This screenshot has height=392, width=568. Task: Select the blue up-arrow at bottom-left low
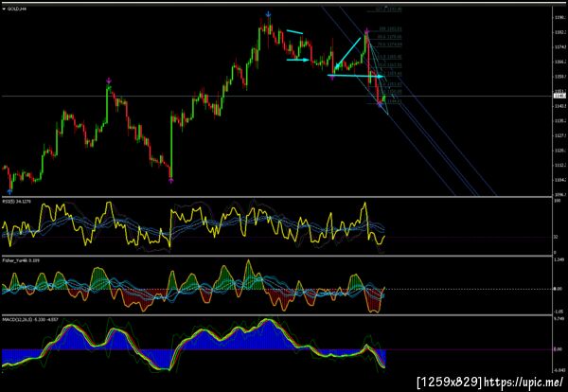click(9, 192)
